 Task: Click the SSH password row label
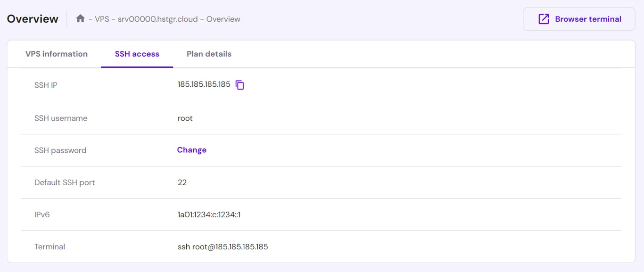click(x=60, y=150)
